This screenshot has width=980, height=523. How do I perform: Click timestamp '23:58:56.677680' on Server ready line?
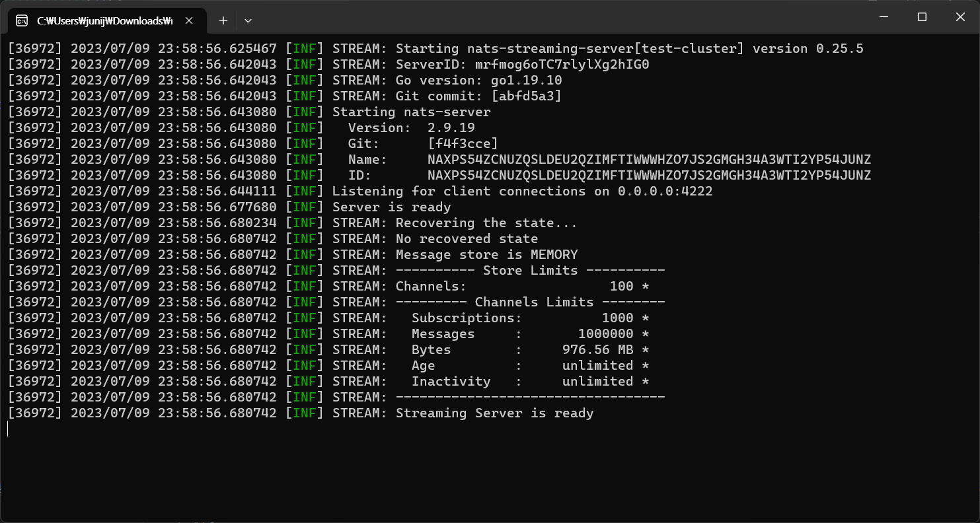[217, 207]
